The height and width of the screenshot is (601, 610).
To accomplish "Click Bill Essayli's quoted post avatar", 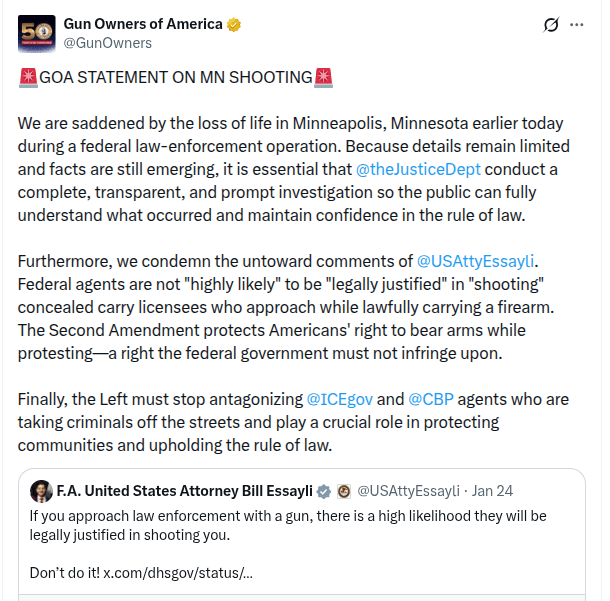I will pos(41,491).
